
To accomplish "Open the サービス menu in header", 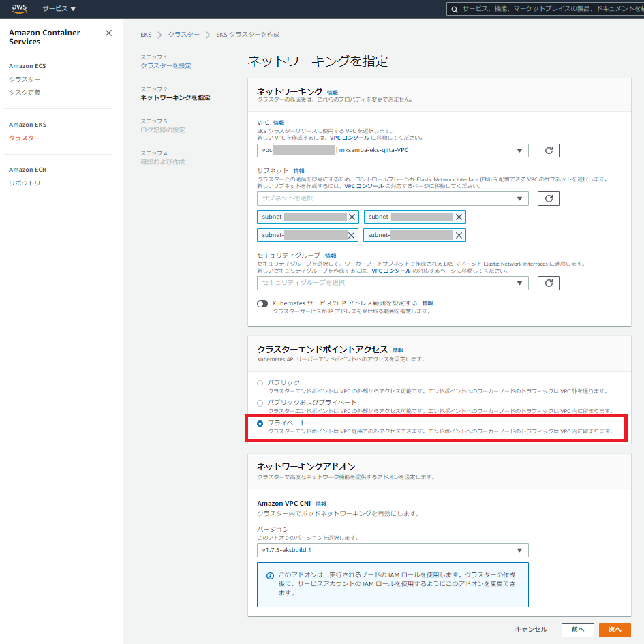I will (59, 9).
